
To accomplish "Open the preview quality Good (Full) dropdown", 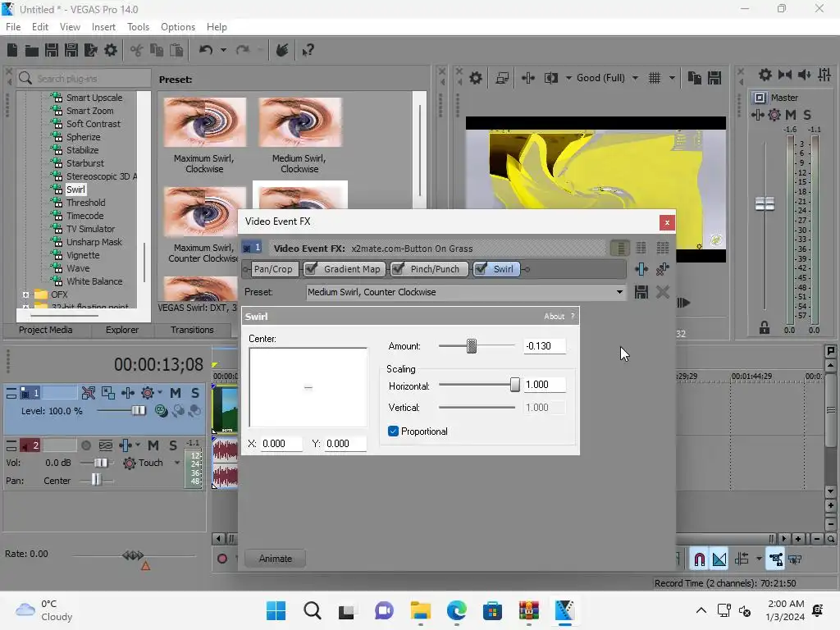I will (x=636, y=78).
